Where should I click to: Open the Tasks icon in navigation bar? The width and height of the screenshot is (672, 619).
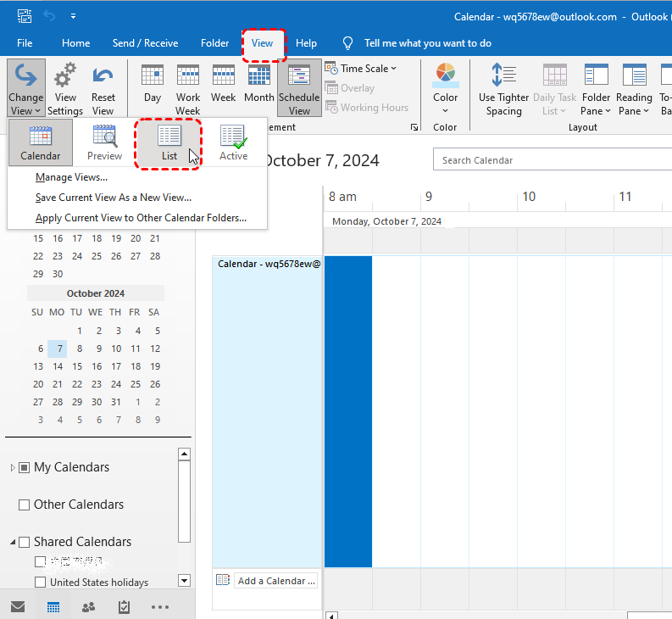pos(124,607)
